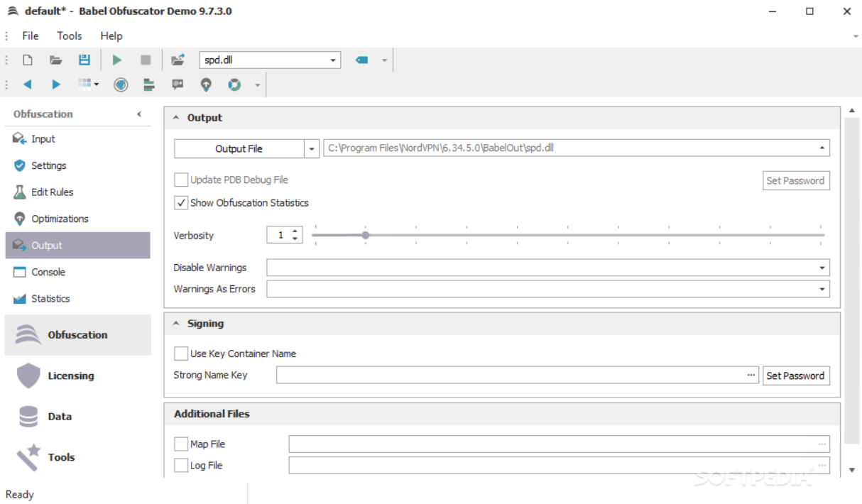Click the Verbosity slider handle
862x504 pixels.
coord(366,235)
